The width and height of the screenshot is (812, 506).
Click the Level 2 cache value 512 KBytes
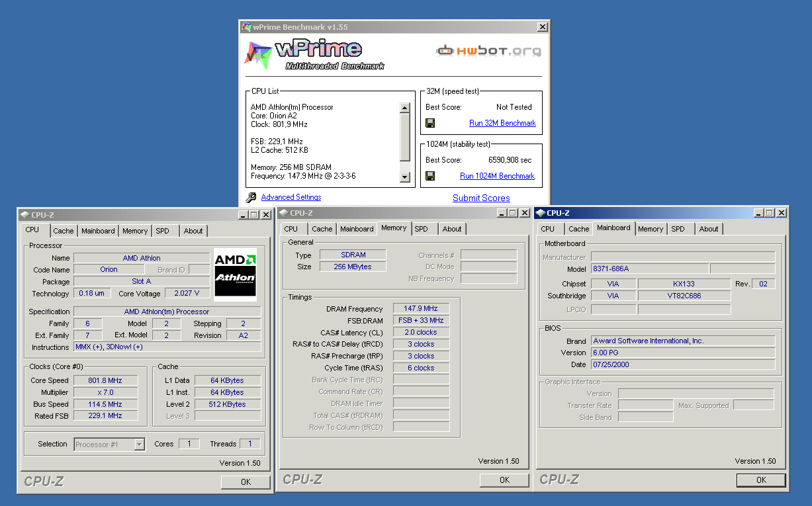pyautogui.click(x=228, y=404)
